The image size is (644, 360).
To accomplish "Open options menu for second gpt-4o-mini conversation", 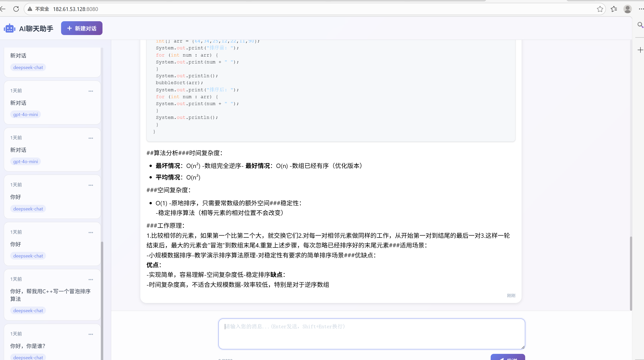I will [91, 138].
